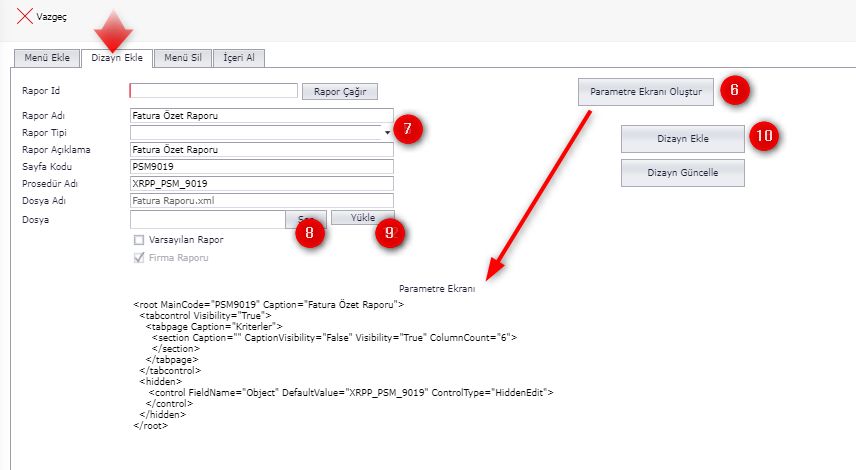The width and height of the screenshot is (856, 470).
Task: Focus the Sayfa Kodu field
Action: (261, 166)
